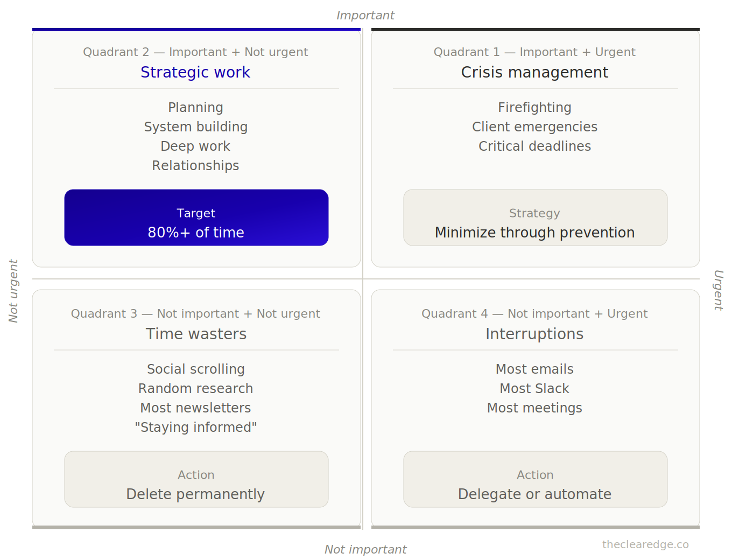Select the rotated Urgent axis label
Image resolution: width=732 pixels, height=560 pixels.
point(718,290)
